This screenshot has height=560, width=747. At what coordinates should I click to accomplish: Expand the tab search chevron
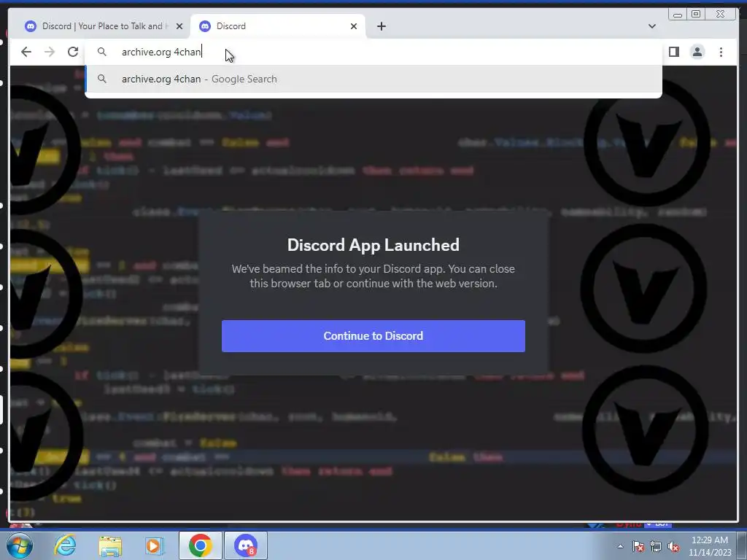(651, 26)
